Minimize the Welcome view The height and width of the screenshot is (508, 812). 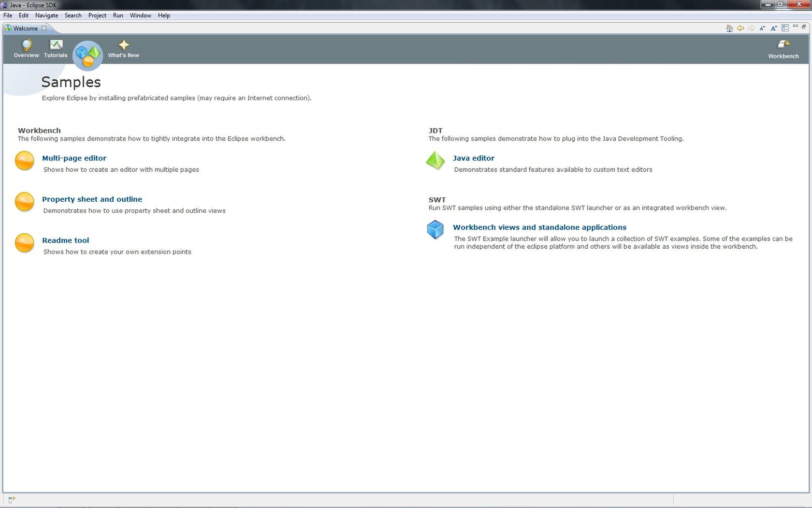pyautogui.click(x=795, y=27)
